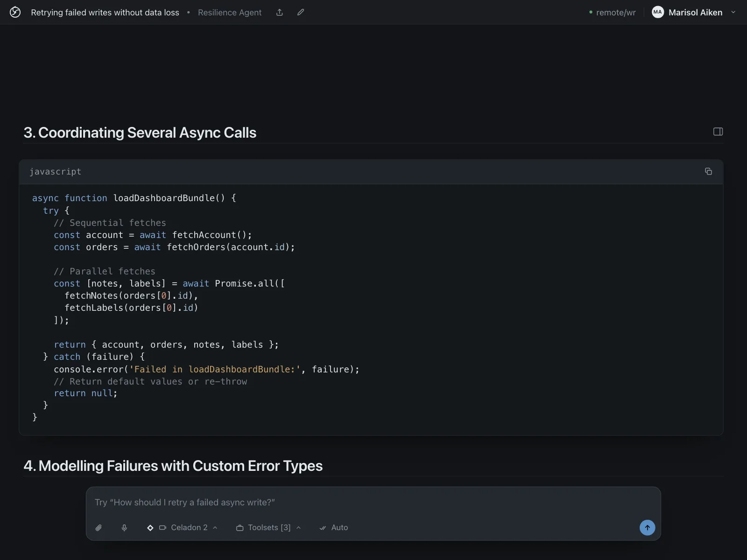Click heading '4. Modelling Failures with Custom Error Types'
The width and height of the screenshot is (747, 560).
click(x=173, y=466)
